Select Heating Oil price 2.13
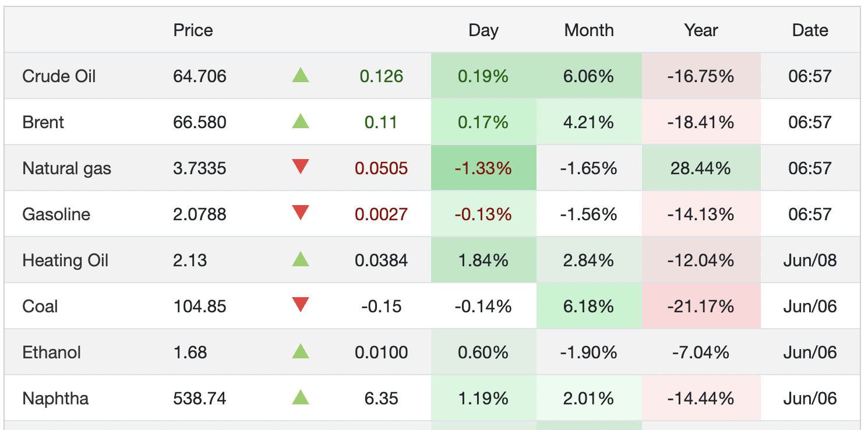The height and width of the screenshot is (430, 868). (x=190, y=260)
